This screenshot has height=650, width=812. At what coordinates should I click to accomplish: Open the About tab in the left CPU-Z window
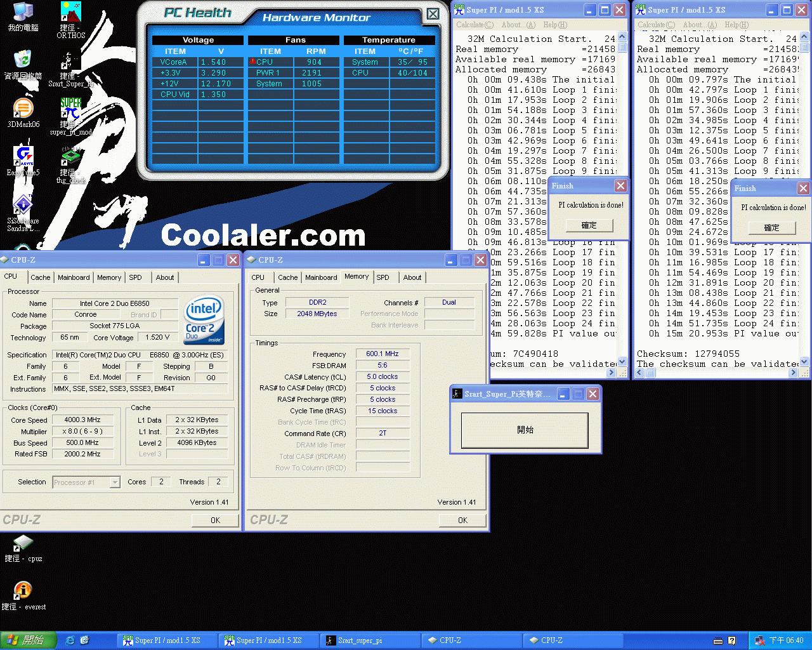165,277
